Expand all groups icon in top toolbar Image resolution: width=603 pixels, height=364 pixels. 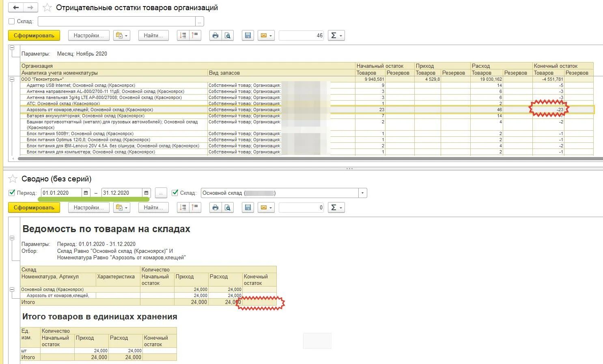coord(195,35)
